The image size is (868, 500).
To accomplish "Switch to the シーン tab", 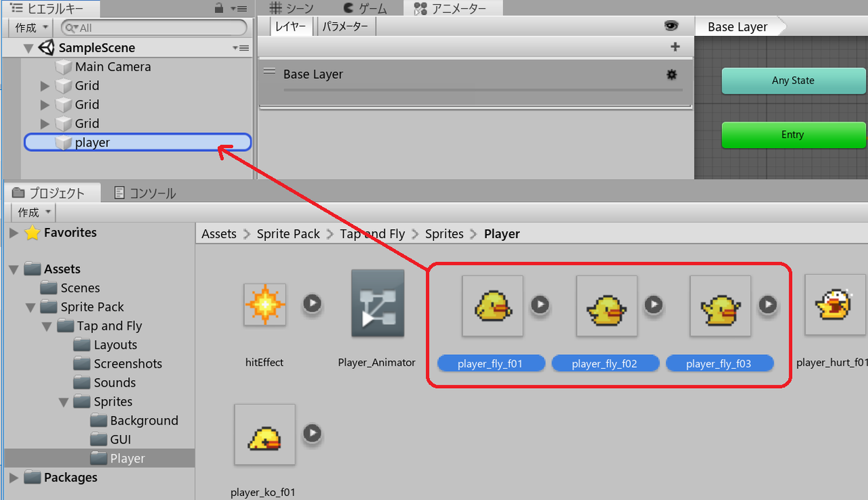I will point(292,8).
